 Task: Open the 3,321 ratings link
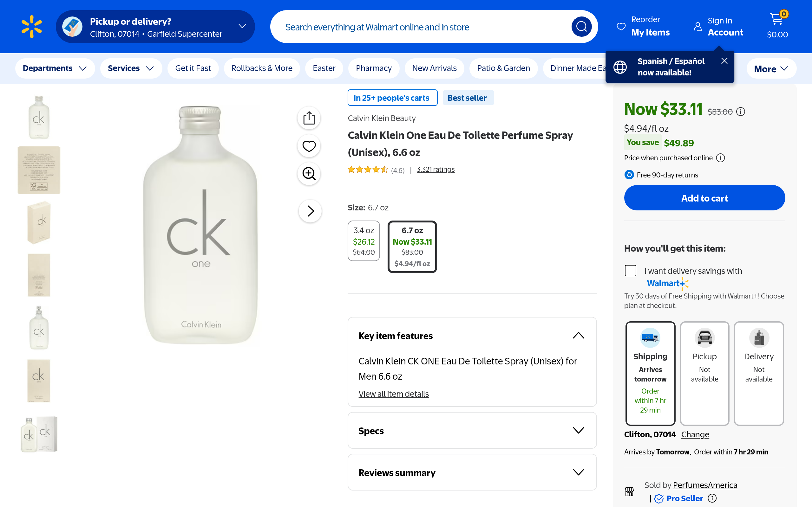[435, 170]
